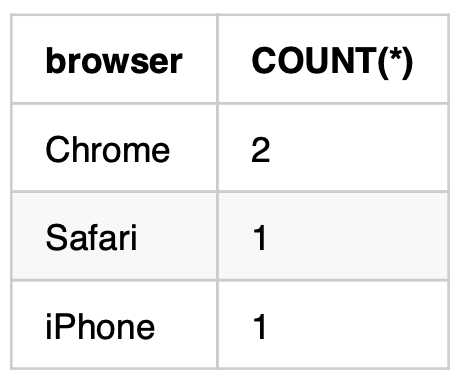Click the letter C in Chrome
Viewport: 464px width, 384px height.
tap(57, 150)
